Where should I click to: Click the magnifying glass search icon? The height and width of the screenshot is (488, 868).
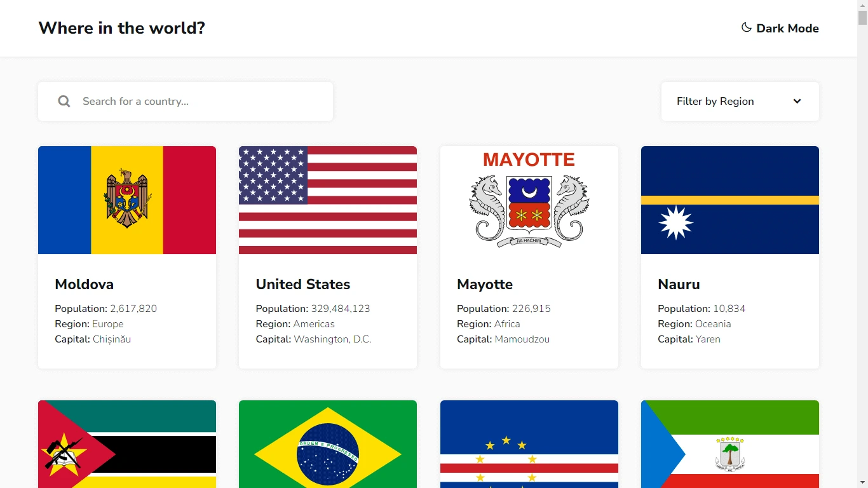click(x=64, y=101)
